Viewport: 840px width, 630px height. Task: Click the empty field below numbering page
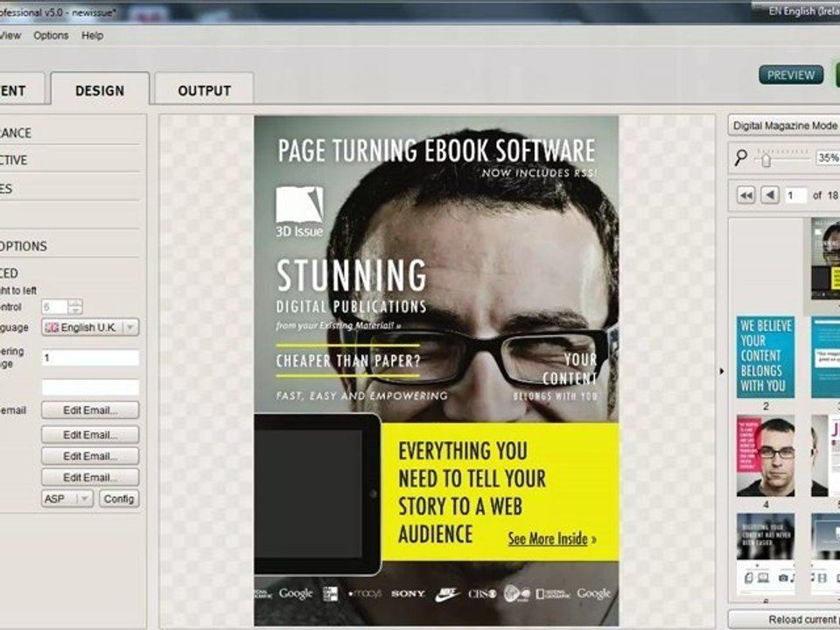[x=90, y=388]
